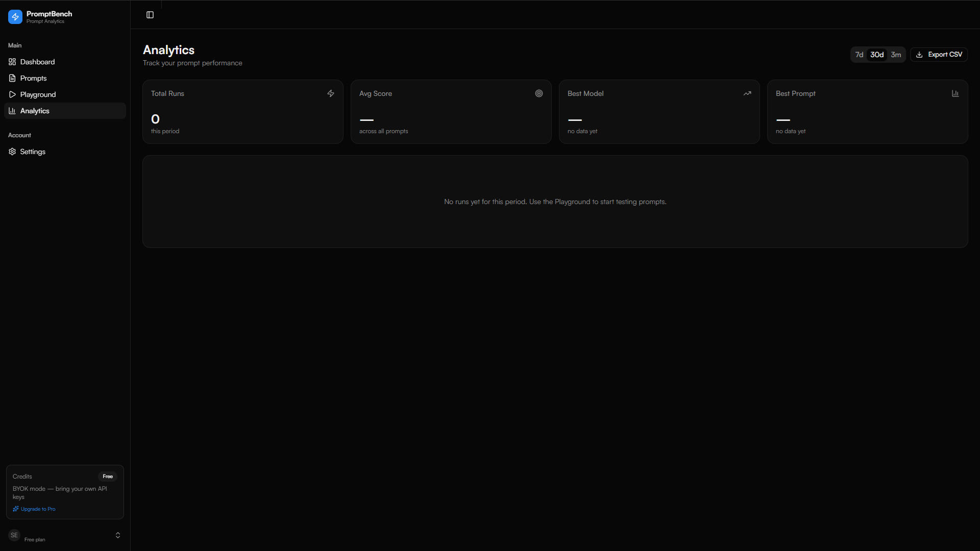Click the target icon on Avg Score card

(x=539, y=93)
